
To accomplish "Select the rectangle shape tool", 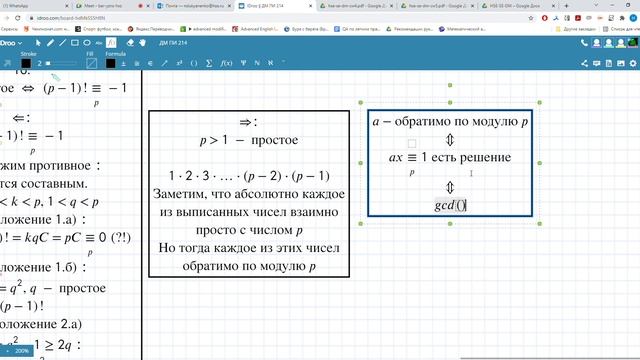I will point(75,42).
